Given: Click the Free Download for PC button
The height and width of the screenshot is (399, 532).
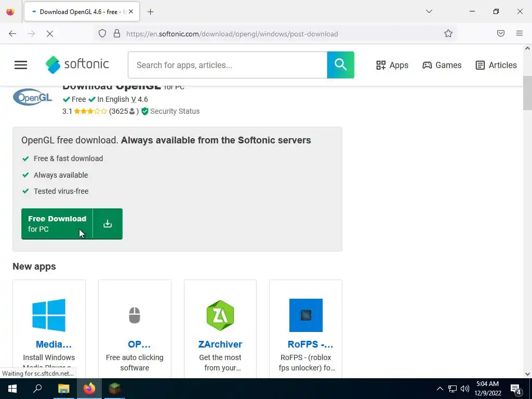Looking at the screenshot, I should 57,223.
